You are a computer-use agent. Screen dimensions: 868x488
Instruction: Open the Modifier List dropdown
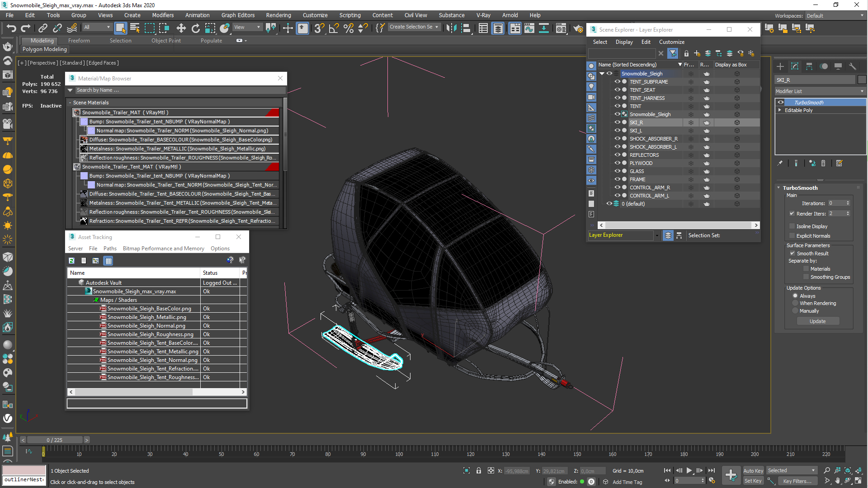click(x=820, y=91)
